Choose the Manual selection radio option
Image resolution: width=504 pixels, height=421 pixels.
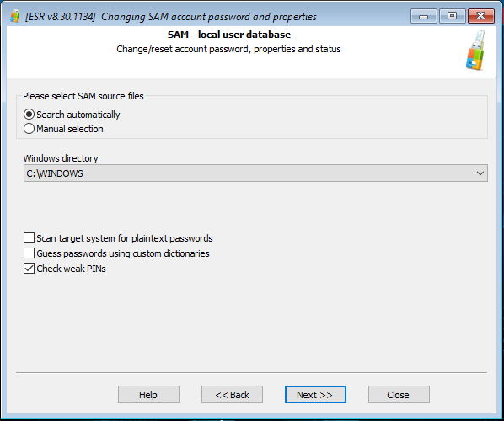29,129
